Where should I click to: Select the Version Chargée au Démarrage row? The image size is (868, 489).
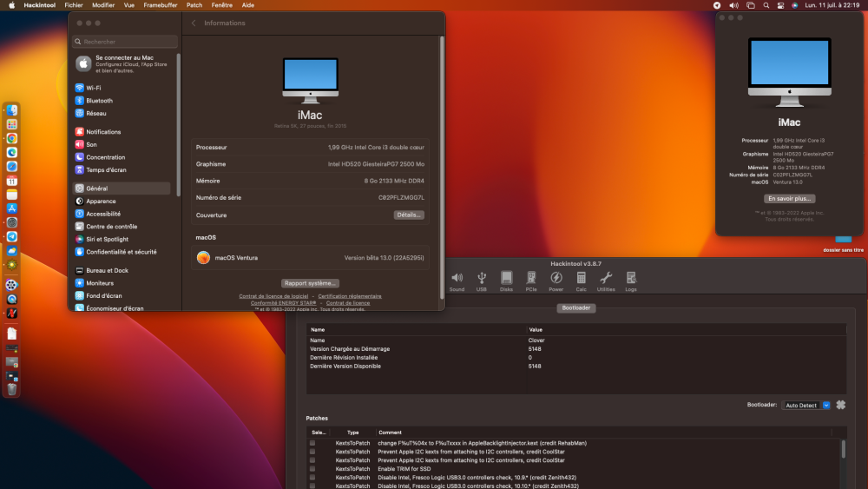coord(575,349)
